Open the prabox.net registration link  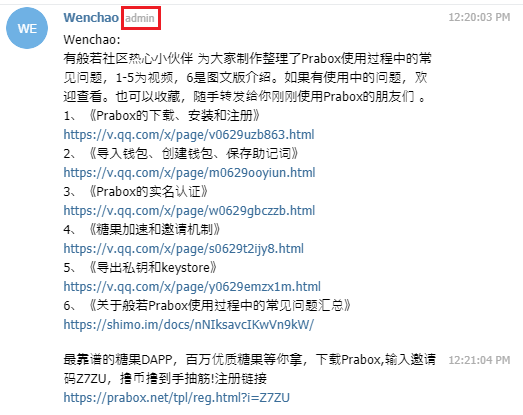[176, 398]
